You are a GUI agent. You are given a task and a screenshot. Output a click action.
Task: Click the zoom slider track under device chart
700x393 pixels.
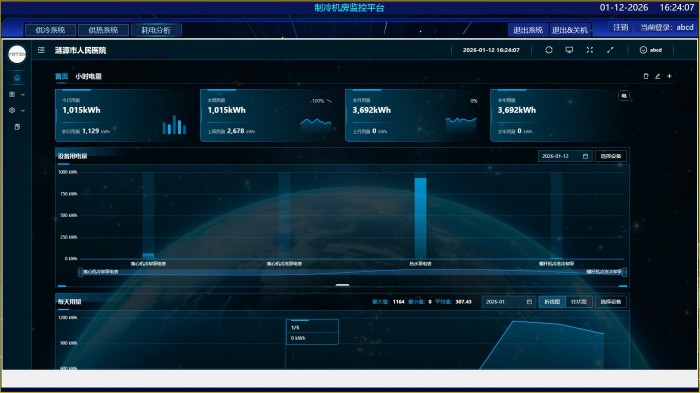click(352, 272)
